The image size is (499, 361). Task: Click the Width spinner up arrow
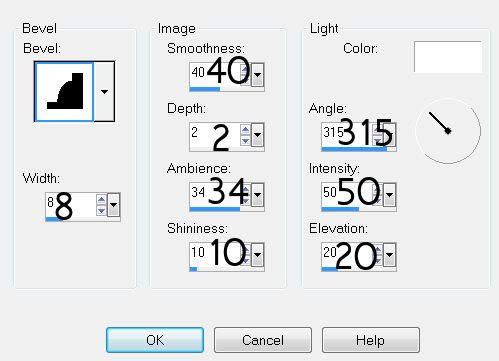(101, 199)
